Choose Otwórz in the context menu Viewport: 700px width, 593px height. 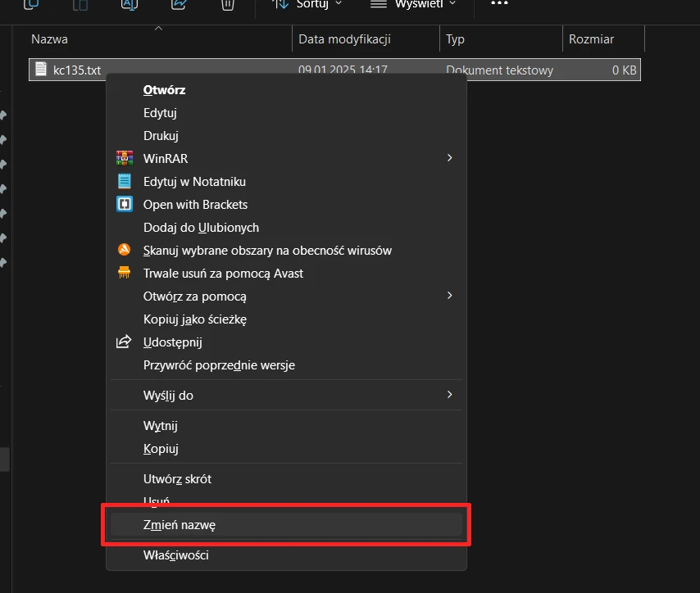[286, 89]
